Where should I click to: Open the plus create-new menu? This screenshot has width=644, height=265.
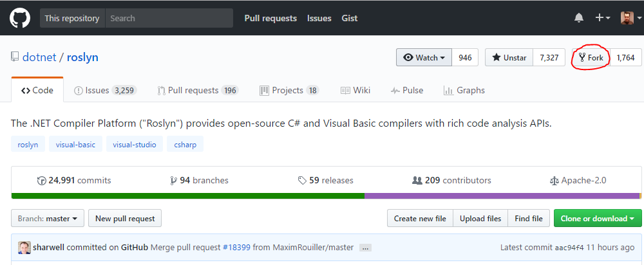tap(603, 17)
